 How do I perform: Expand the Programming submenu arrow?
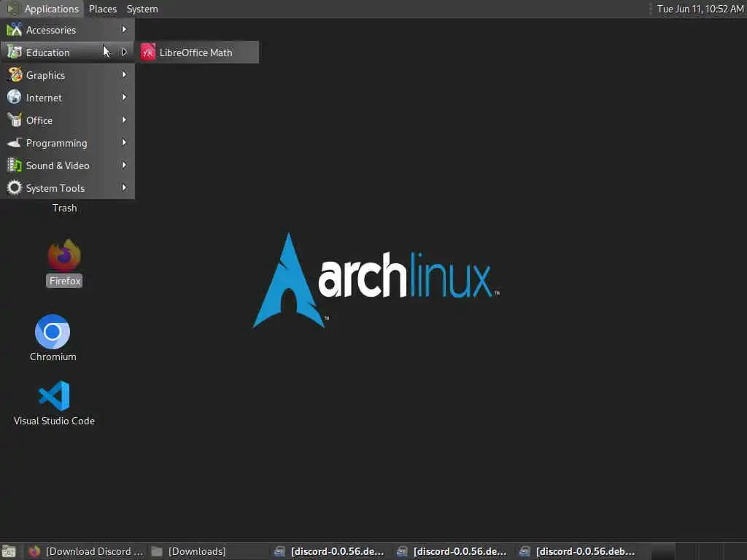[x=124, y=142]
